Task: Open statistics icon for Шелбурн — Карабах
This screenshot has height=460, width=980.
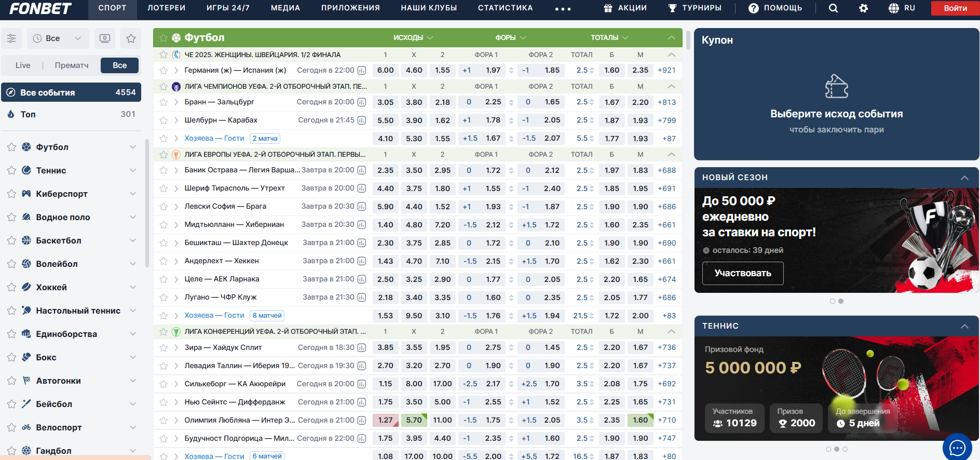Action: tap(362, 120)
